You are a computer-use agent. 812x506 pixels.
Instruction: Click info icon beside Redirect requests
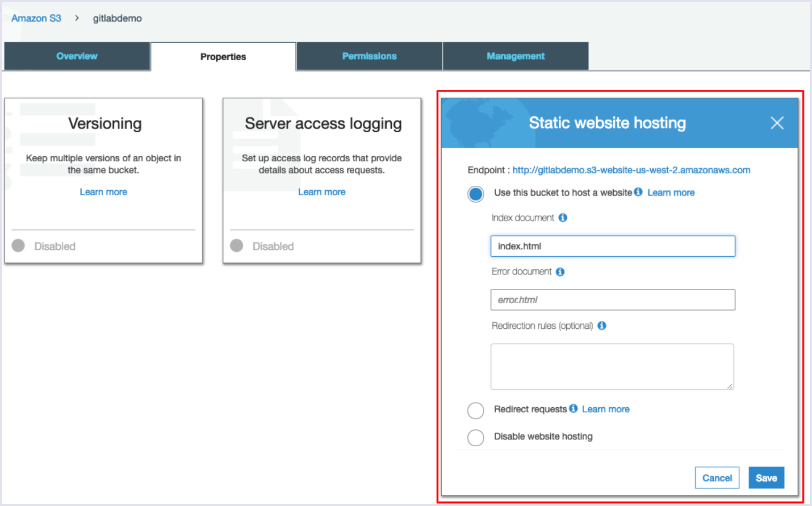click(573, 408)
